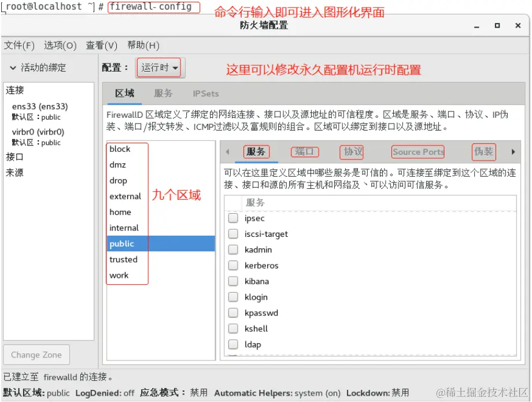532x402 pixels.
Task: Select the trusted zone
Action: click(x=161, y=260)
